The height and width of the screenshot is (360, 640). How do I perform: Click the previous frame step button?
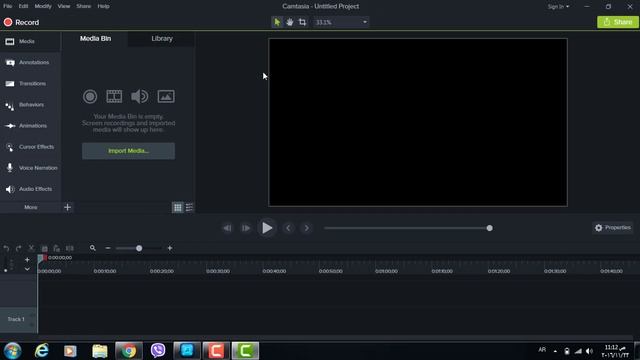pyautogui.click(x=227, y=228)
